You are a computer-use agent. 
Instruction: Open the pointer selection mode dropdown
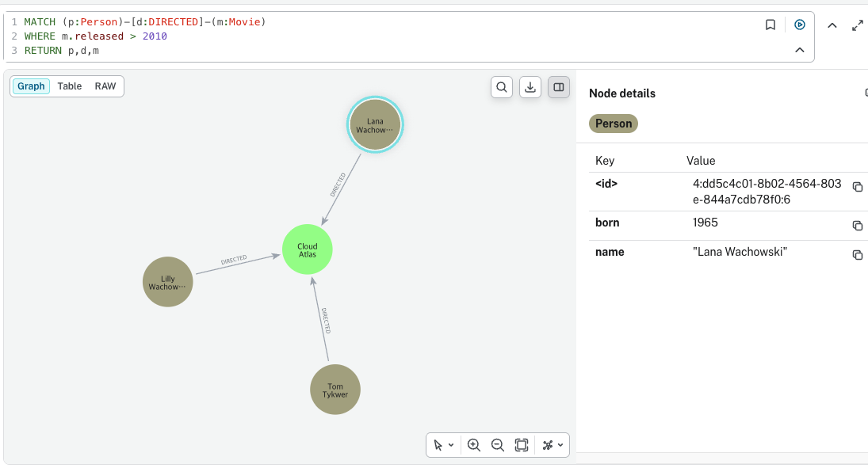443,445
